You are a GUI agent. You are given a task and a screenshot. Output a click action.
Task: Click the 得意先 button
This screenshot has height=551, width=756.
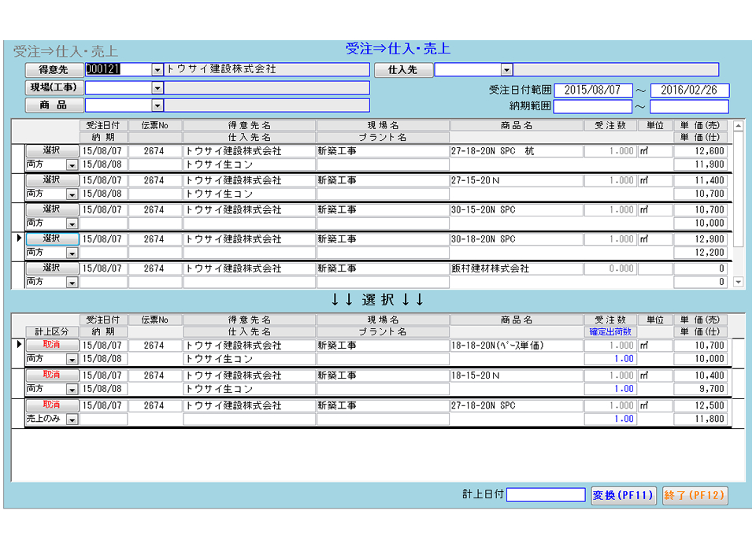[53, 69]
